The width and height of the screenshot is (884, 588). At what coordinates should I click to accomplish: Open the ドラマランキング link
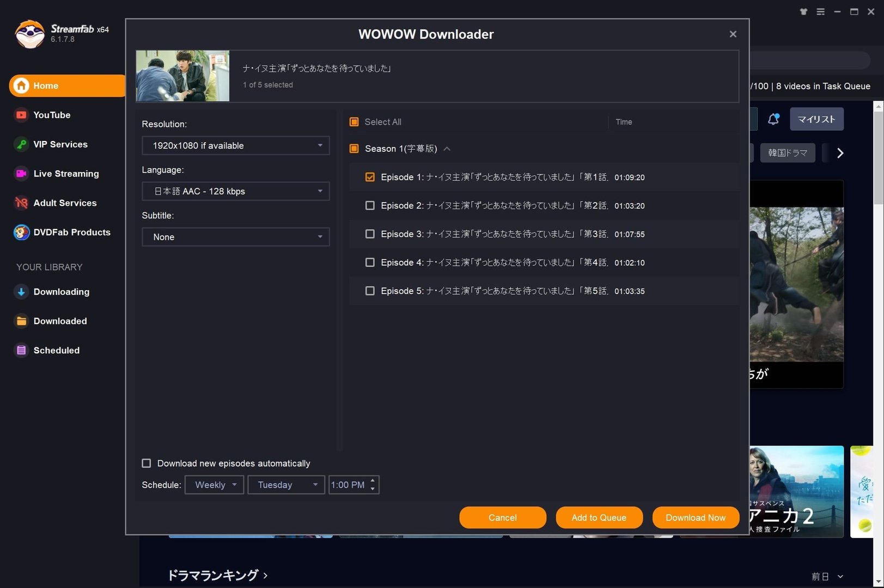pyautogui.click(x=217, y=575)
